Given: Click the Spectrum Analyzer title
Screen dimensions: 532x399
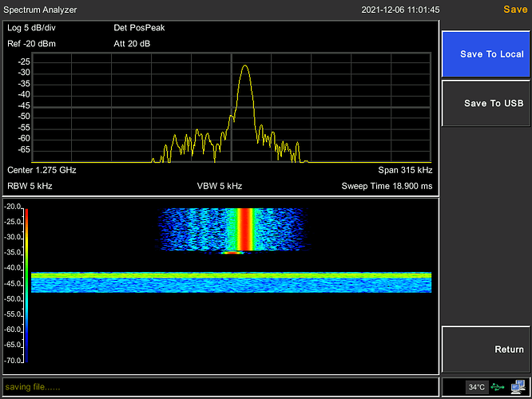Looking at the screenshot, I should [40, 10].
